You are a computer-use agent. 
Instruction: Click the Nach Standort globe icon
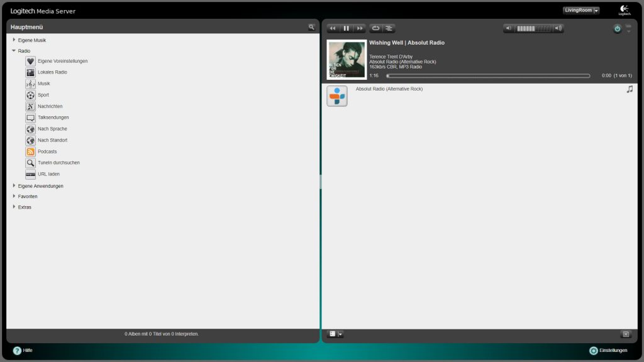(30, 140)
